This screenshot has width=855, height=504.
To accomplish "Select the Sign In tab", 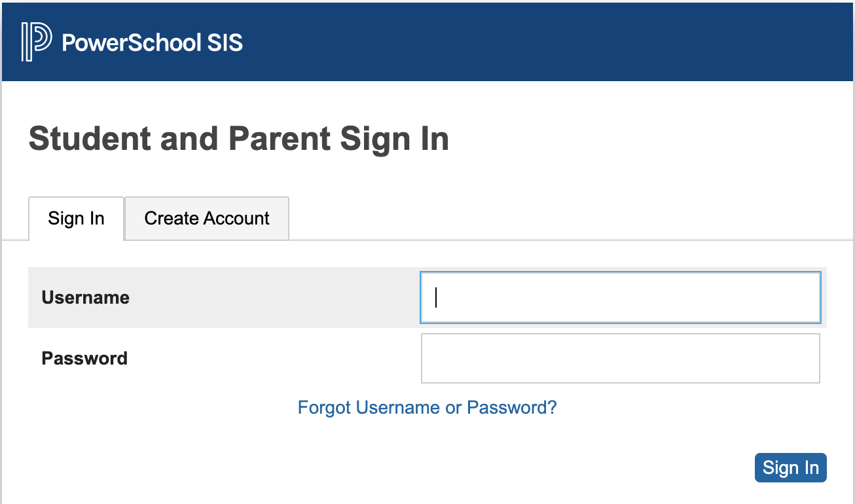I will point(76,218).
